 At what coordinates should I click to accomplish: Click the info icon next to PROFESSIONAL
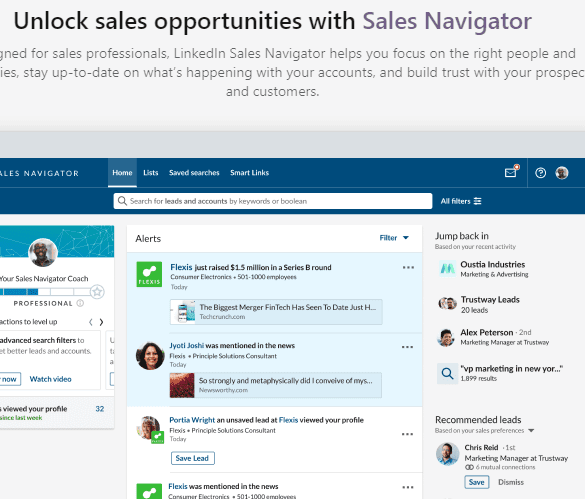(x=80, y=303)
